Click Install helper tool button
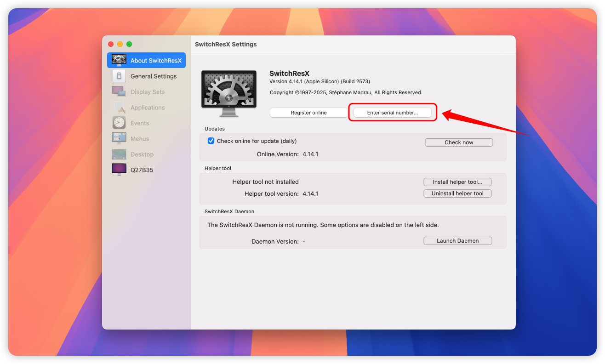605x364 pixels. point(457,182)
